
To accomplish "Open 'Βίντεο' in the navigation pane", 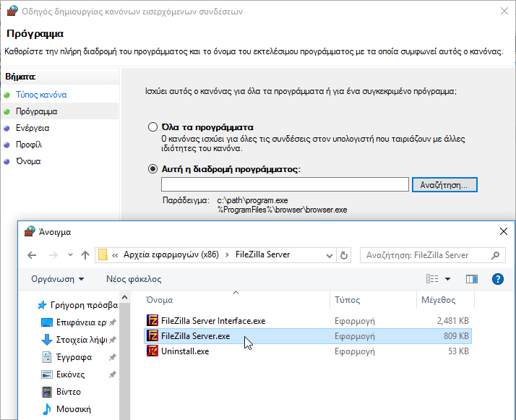I will point(69,392).
